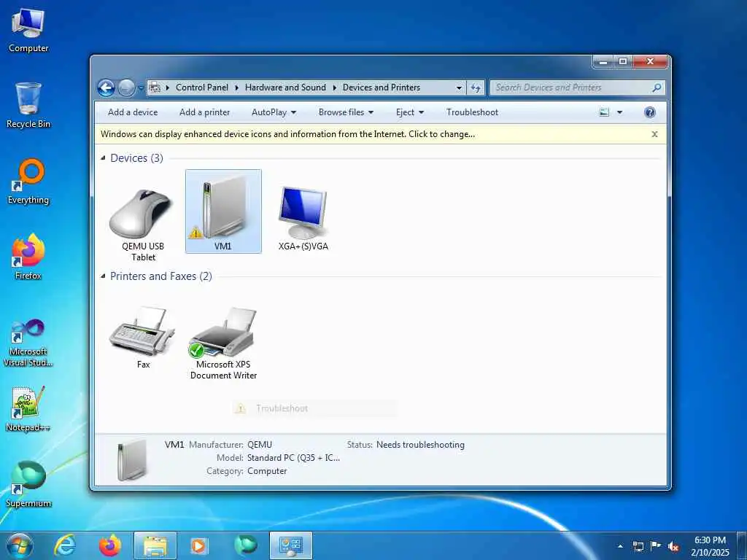Select the Microsoft XPS Document Writer icon
747x560 pixels.
[223, 332]
